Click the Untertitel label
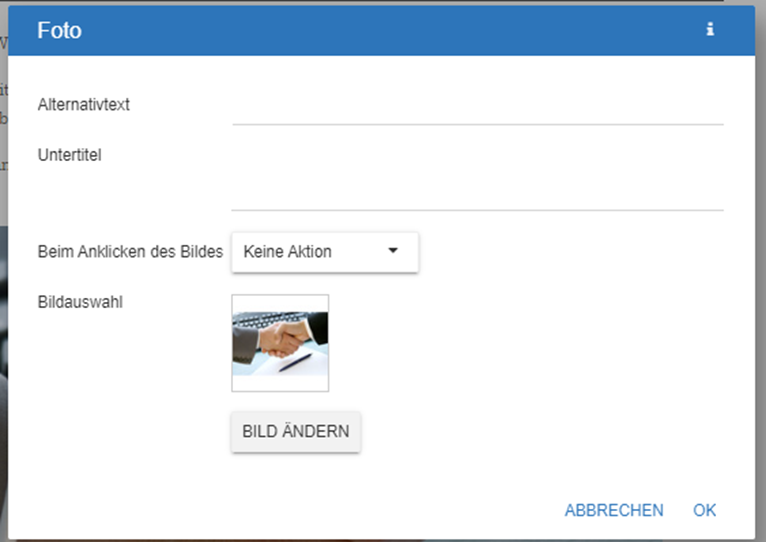The width and height of the screenshot is (766, 542). (x=70, y=154)
